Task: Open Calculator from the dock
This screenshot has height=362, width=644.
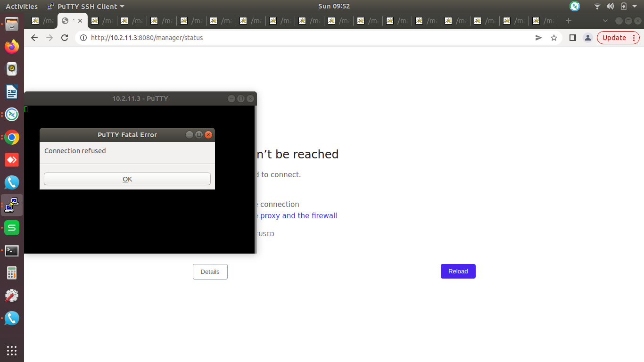Action: pos(12,273)
